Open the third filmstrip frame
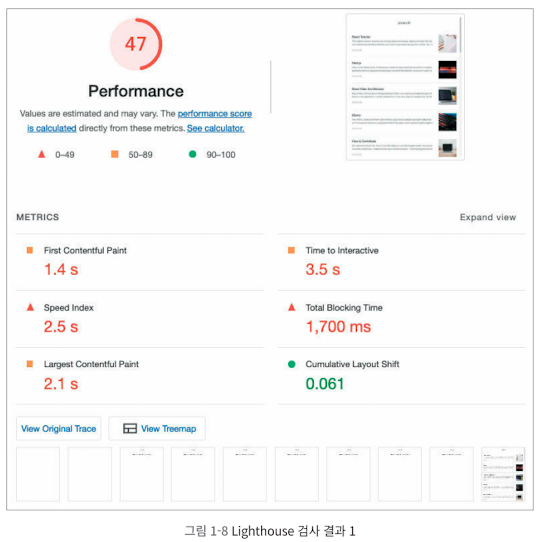Screen dimensions: 539x542 (141, 474)
